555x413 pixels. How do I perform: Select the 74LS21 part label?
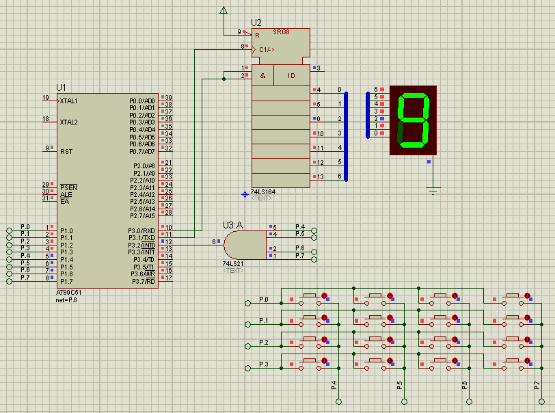(233, 264)
